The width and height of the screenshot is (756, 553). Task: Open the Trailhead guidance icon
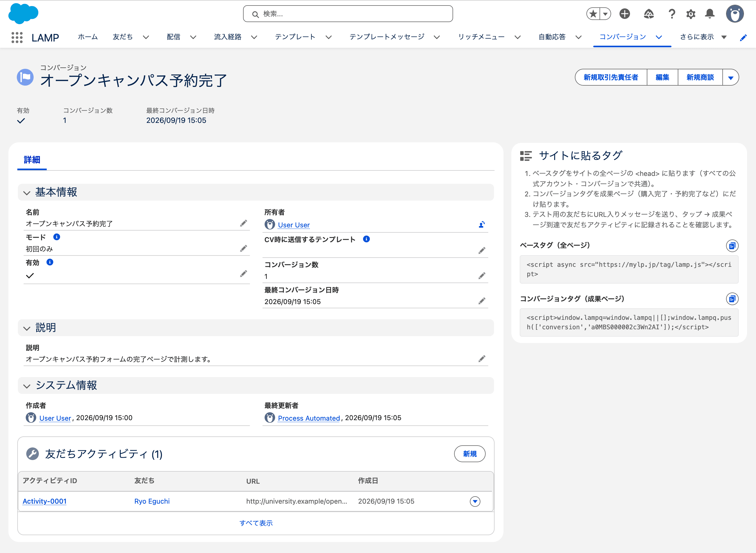pos(649,14)
